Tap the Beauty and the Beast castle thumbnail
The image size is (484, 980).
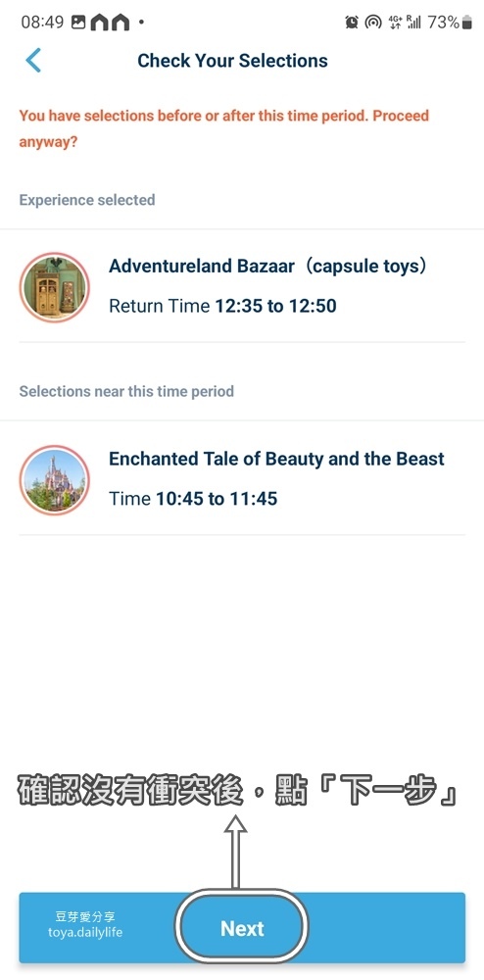pyautogui.click(x=55, y=479)
